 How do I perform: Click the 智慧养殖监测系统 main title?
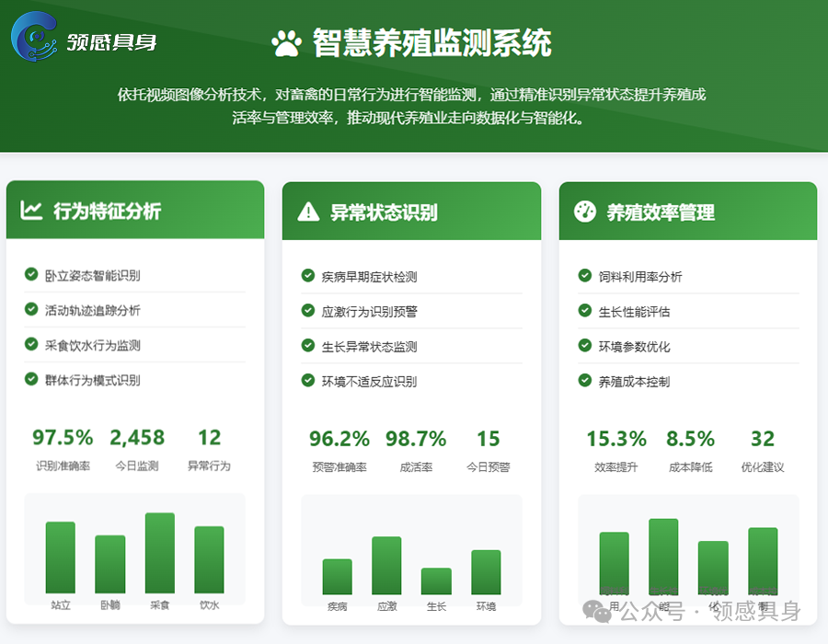tap(432, 42)
